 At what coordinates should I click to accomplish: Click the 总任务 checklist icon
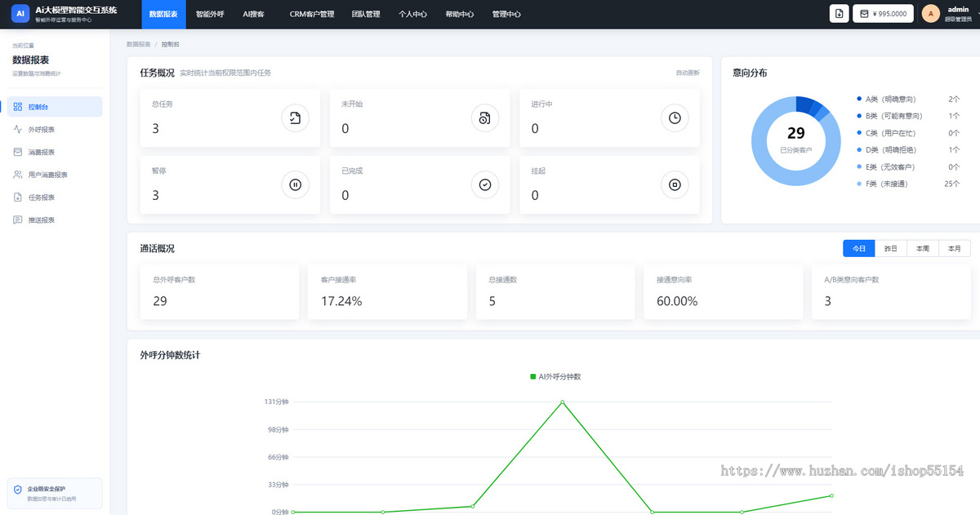pyautogui.click(x=295, y=118)
